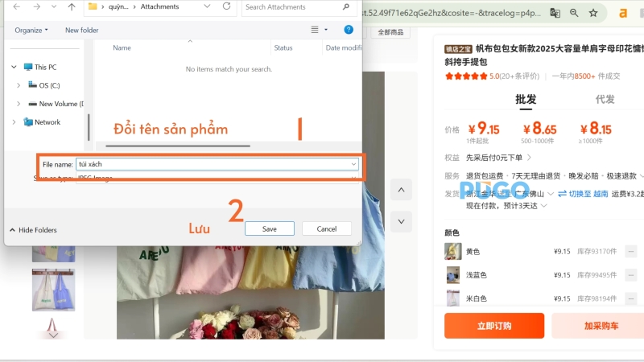Image resolution: width=644 pixels, height=362 pixels.
Task: Click the 镇店之宝 badge
Action: [458, 49]
